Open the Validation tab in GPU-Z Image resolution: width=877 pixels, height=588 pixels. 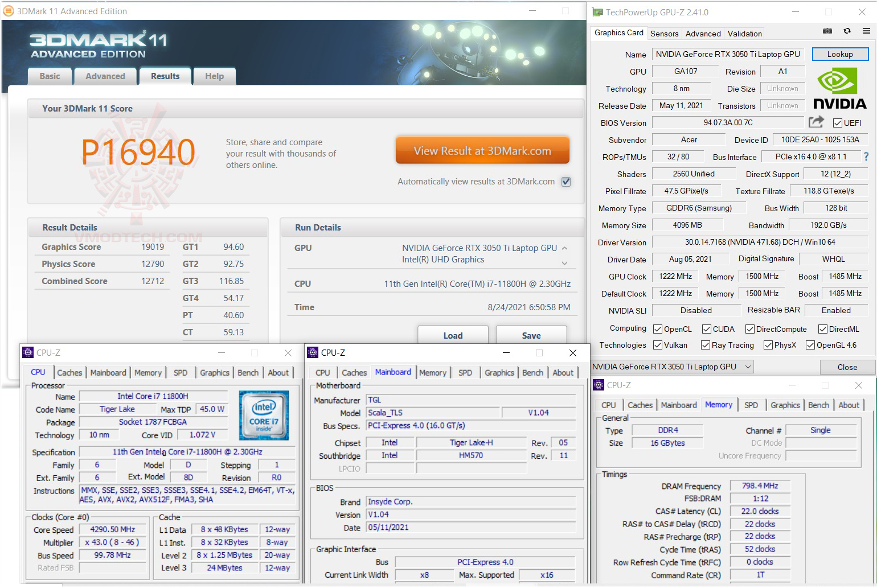point(744,34)
